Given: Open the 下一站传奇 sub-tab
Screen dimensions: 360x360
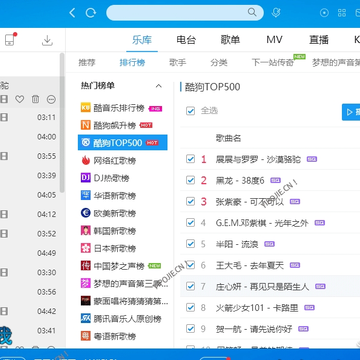Looking at the screenshot, I should (273, 62).
